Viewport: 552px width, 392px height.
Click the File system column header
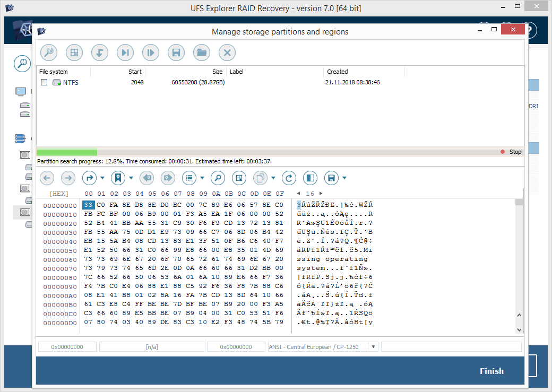[63, 72]
